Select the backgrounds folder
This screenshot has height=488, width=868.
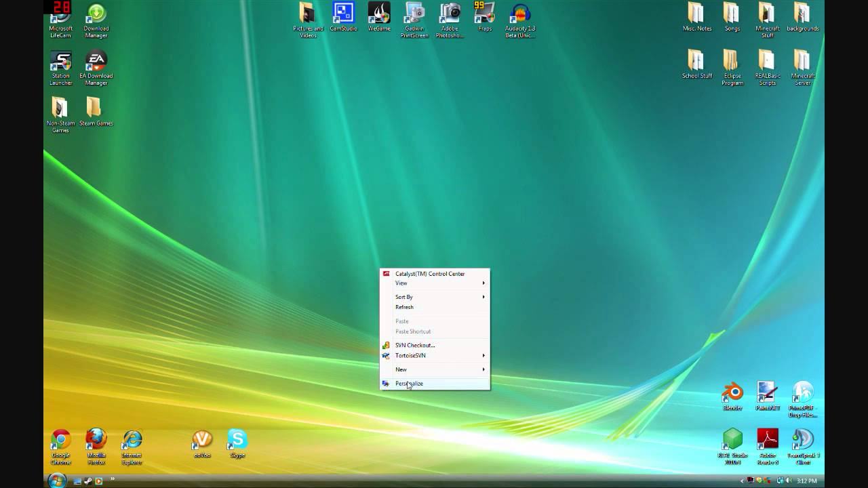(803, 17)
